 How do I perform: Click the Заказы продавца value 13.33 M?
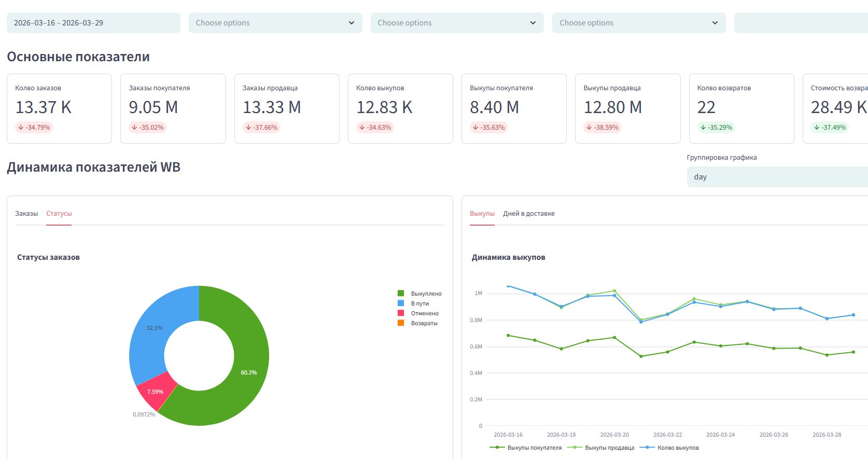(272, 107)
